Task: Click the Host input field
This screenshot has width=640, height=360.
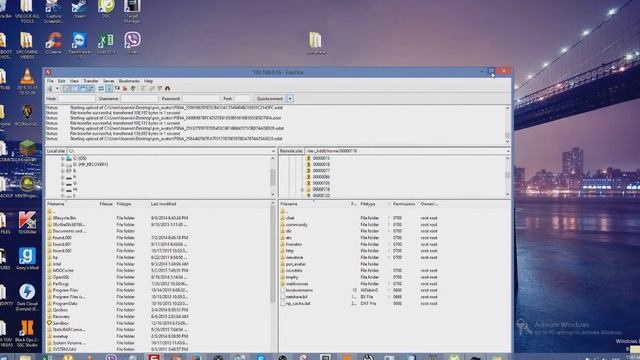Action: tap(77, 98)
